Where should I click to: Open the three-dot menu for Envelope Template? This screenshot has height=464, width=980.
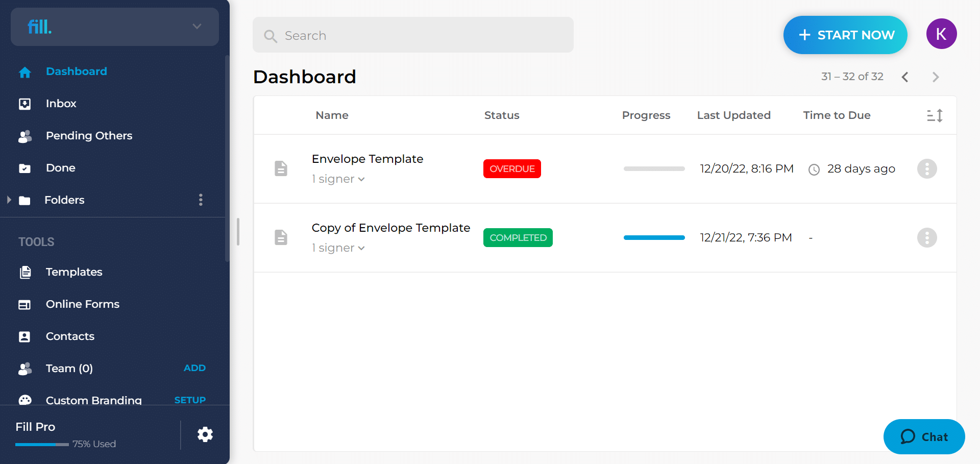tap(927, 168)
